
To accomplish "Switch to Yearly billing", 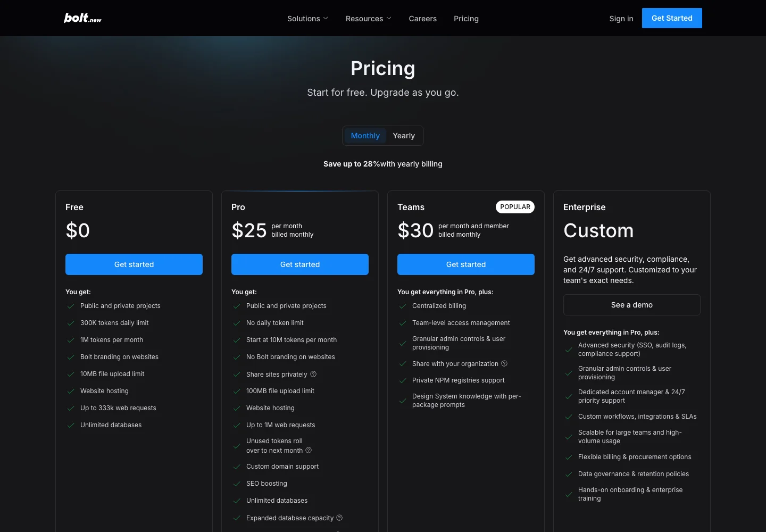I will (404, 136).
